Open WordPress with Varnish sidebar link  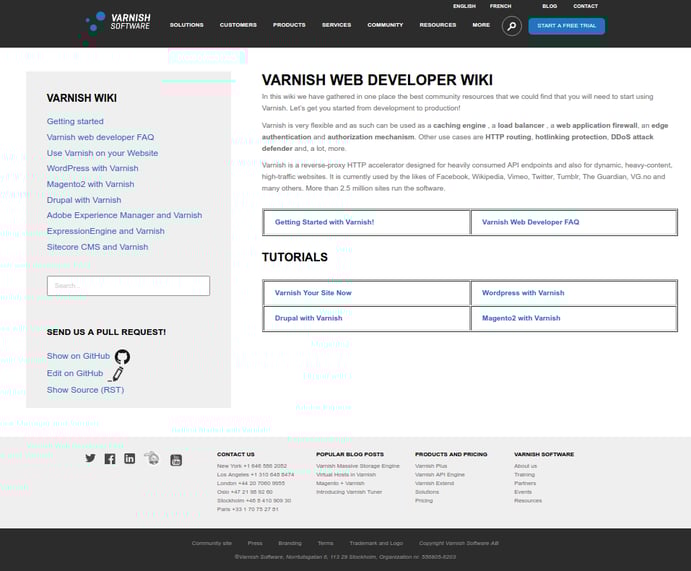pos(93,168)
